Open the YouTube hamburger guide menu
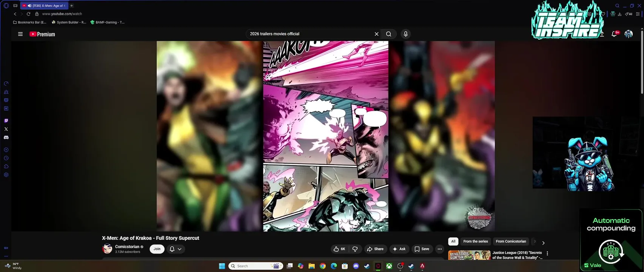Viewport: 644px width, 272px height. (x=20, y=34)
